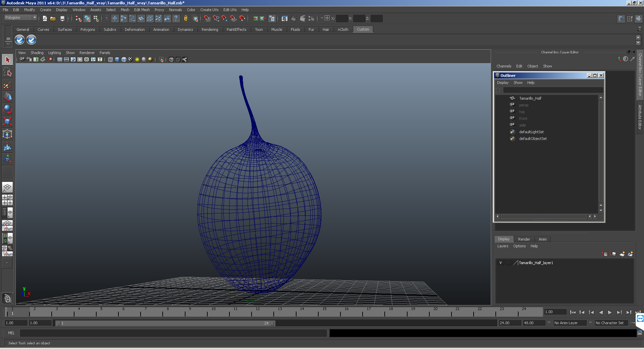Open a scene with folder icon
The image size is (644, 349).
coord(53,18)
